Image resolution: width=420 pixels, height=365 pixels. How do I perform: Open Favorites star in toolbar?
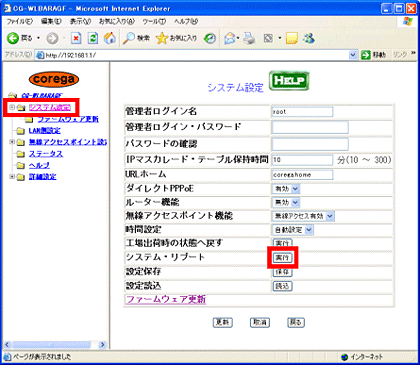[x=162, y=39]
